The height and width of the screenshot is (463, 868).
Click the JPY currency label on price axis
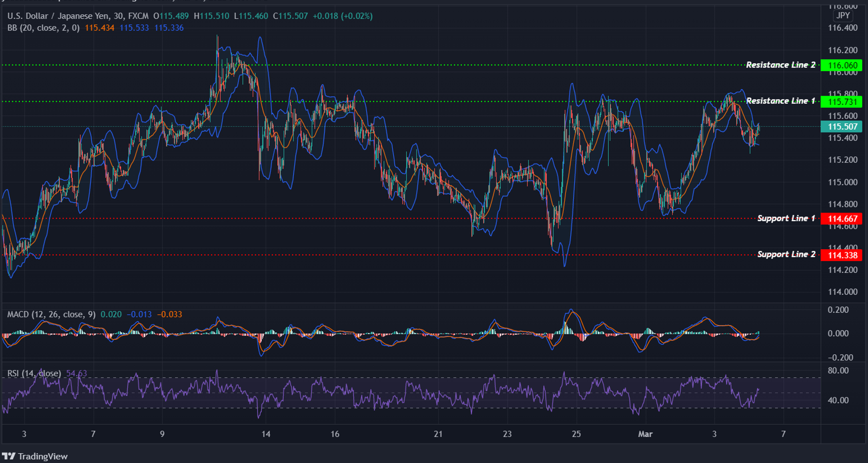[x=843, y=15]
